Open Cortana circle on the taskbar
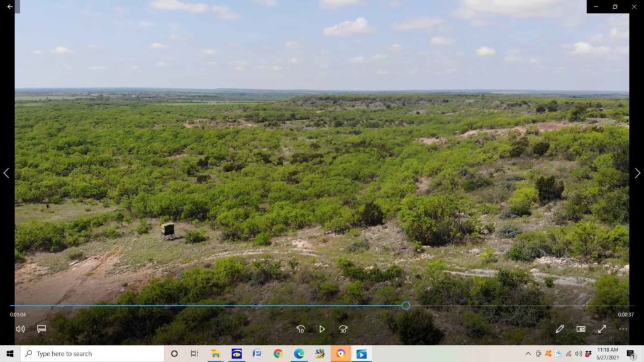 click(174, 353)
